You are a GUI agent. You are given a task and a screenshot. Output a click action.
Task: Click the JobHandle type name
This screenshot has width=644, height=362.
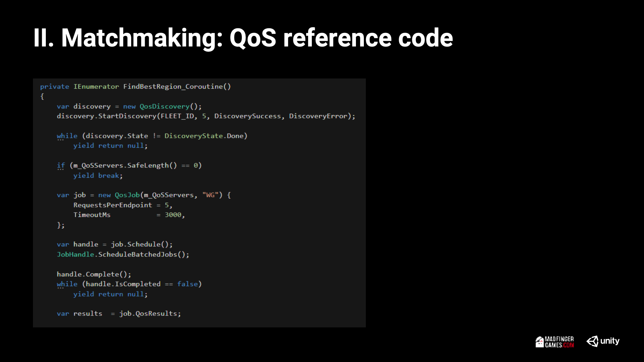tap(75, 255)
